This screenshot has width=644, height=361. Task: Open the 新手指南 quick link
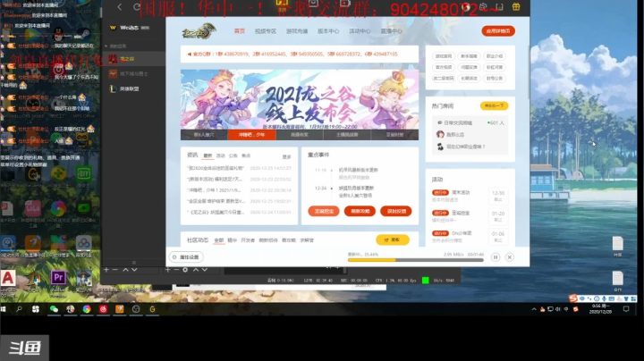[469, 56]
